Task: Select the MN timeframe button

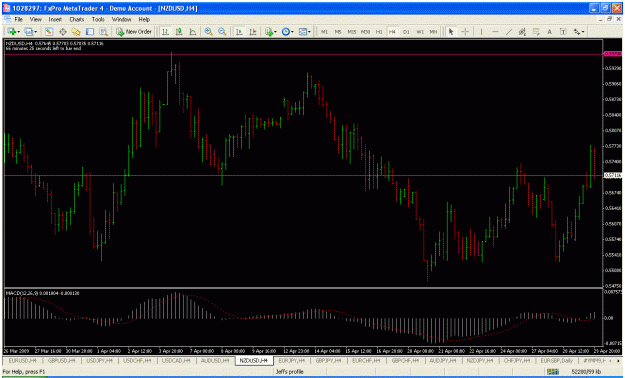Action: click(x=433, y=32)
